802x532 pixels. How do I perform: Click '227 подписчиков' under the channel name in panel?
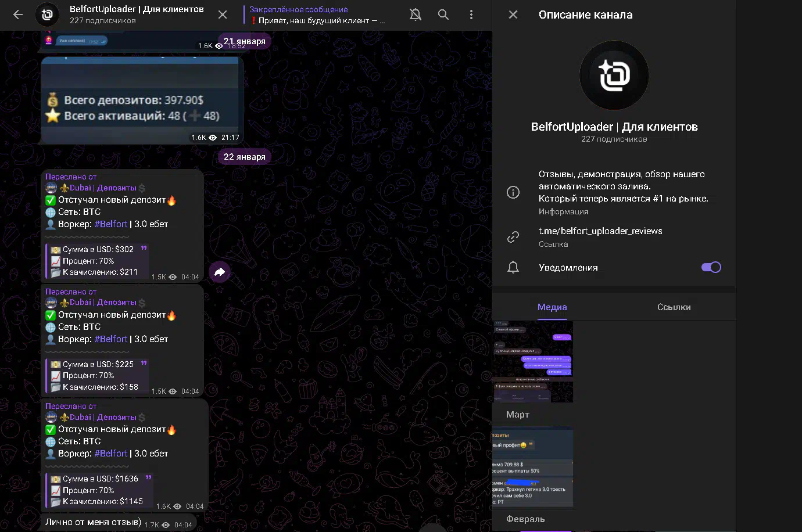(614, 139)
